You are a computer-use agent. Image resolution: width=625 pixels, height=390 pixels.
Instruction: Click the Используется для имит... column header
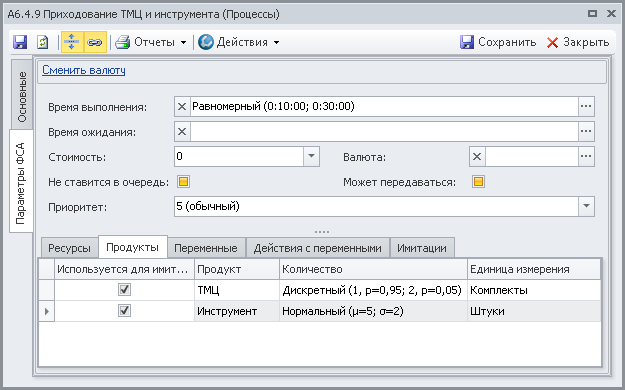point(124,269)
